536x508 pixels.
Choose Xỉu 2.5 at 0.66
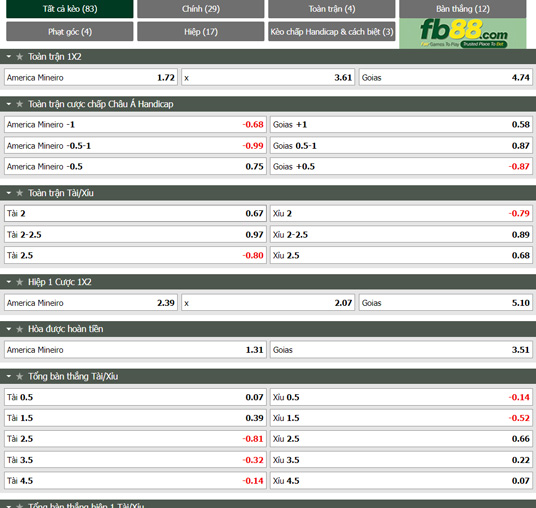point(401,439)
